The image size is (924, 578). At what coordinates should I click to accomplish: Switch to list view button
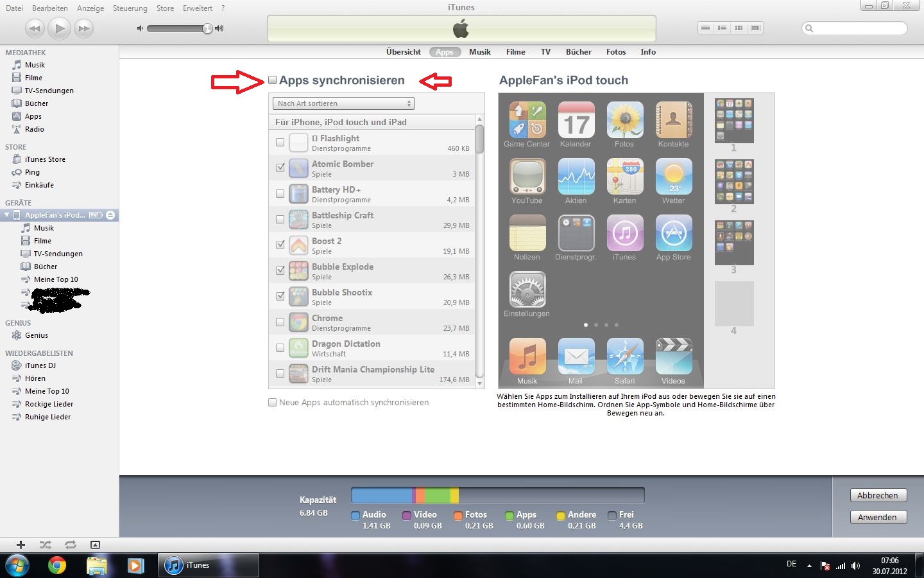(705, 28)
